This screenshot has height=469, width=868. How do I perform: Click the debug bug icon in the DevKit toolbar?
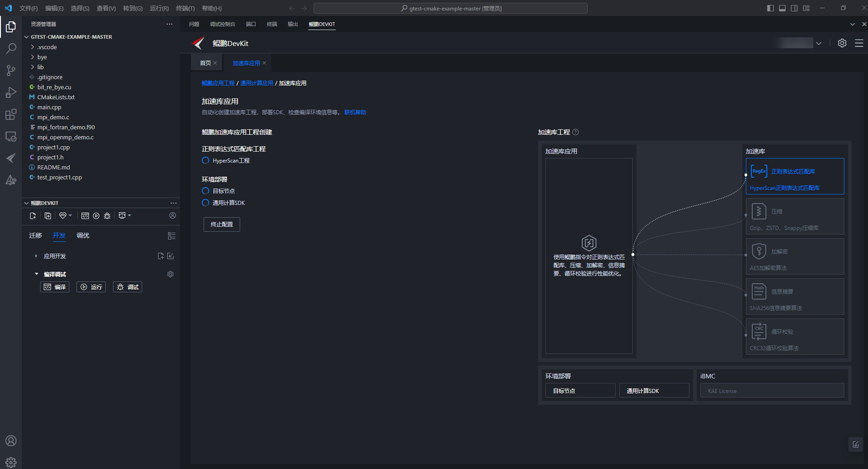tap(107, 216)
